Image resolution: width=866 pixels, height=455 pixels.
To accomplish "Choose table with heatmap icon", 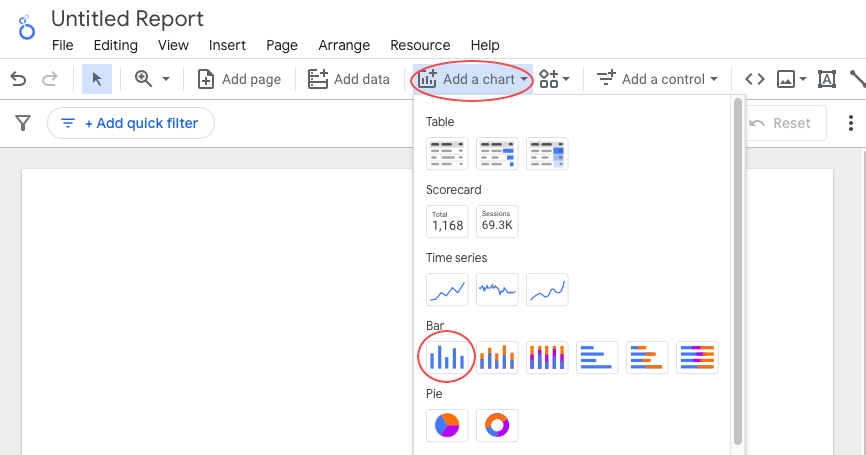I will (x=547, y=154).
